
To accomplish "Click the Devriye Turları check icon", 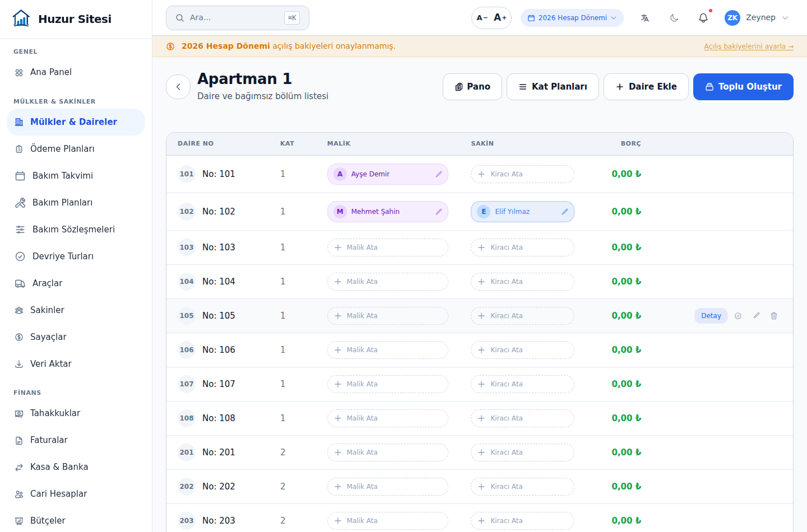I will [x=20, y=256].
